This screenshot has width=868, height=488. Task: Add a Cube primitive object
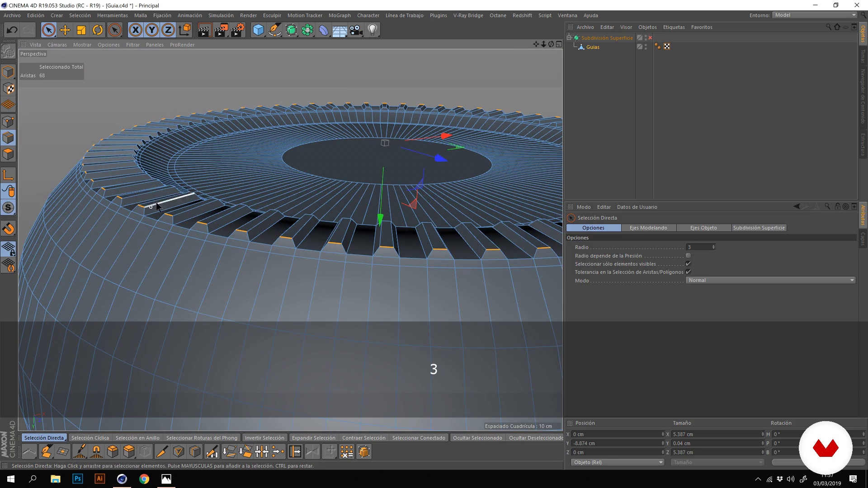click(258, 30)
